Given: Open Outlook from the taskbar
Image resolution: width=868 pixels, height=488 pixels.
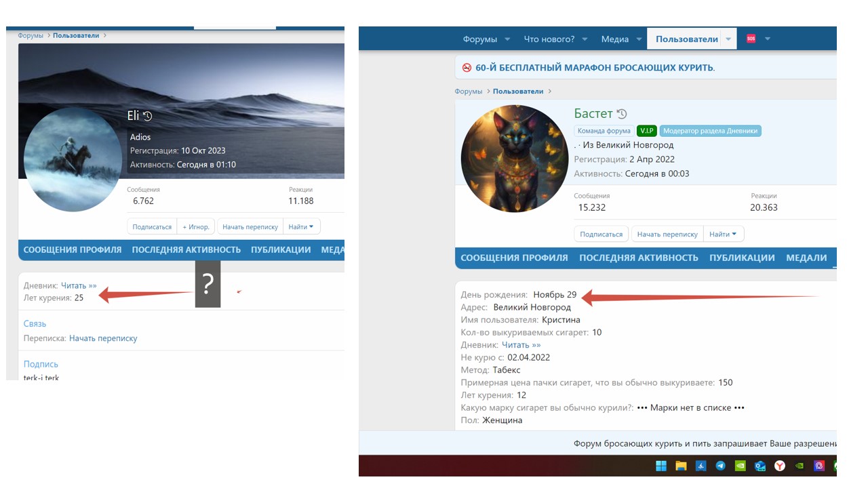Looking at the screenshot, I should (760, 466).
